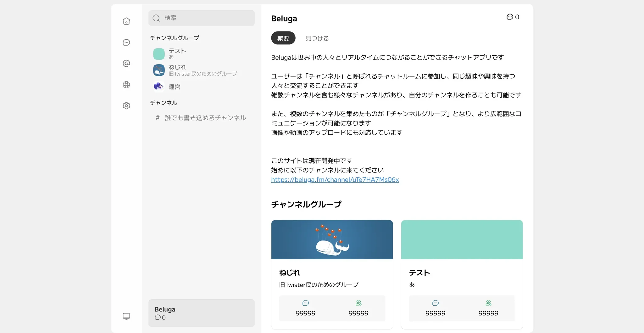The width and height of the screenshot is (644, 333).
Task: Open the テスト card teal banner
Action: pos(462,240)
